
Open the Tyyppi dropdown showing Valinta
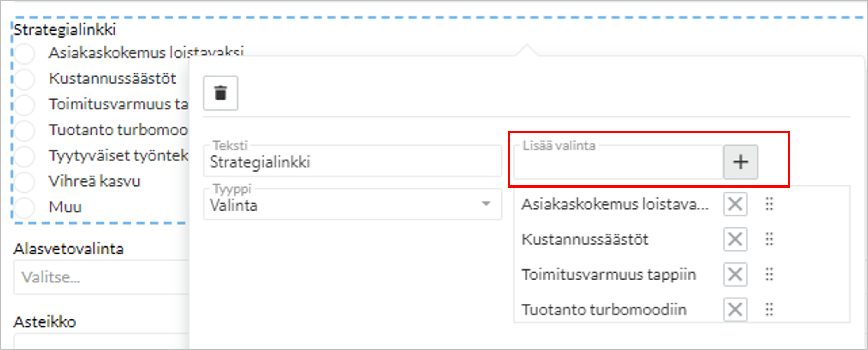click(352, 204)
